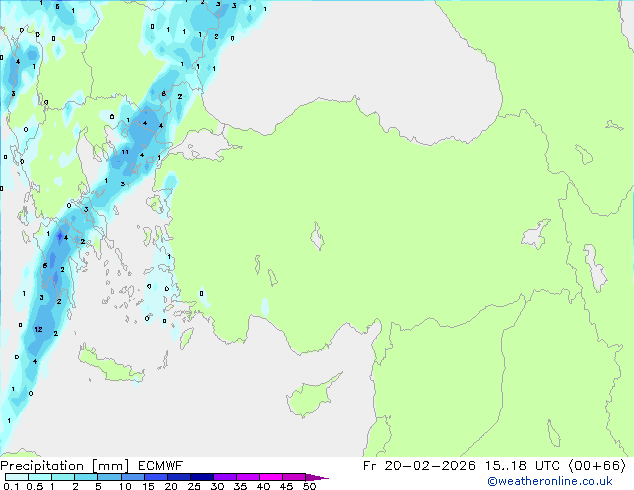Click the '10' legend scale label
Screen dimensions: 634x490
125,486
